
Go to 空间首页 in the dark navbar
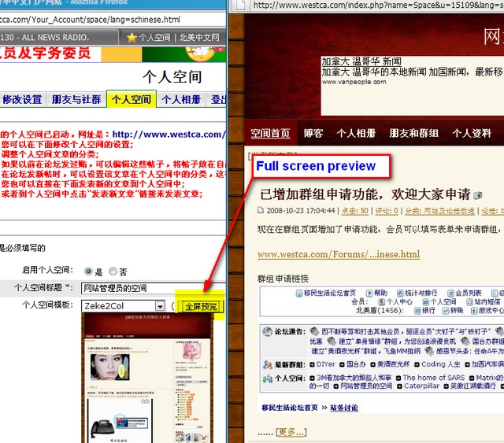[270, 134]
